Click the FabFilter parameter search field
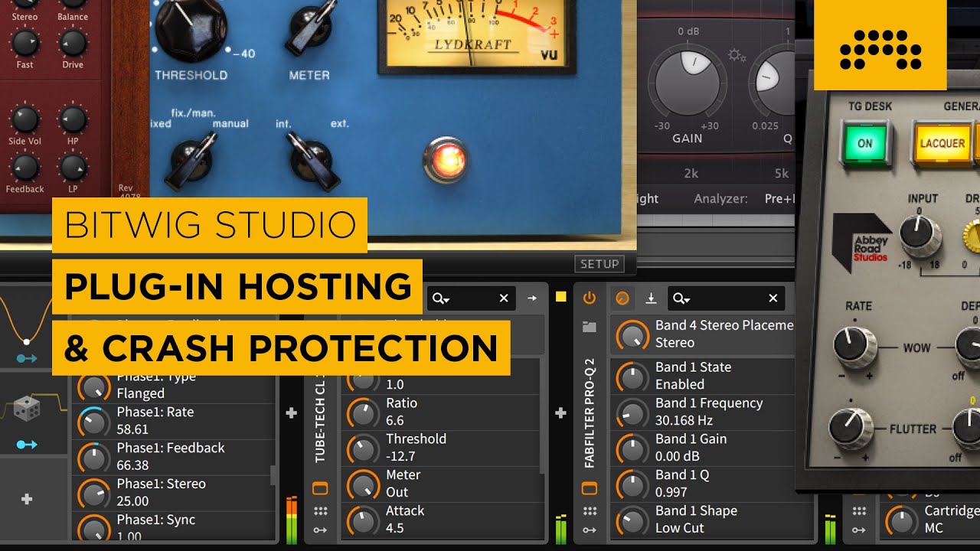The image size is (980, 551). (x=725, y=298)
